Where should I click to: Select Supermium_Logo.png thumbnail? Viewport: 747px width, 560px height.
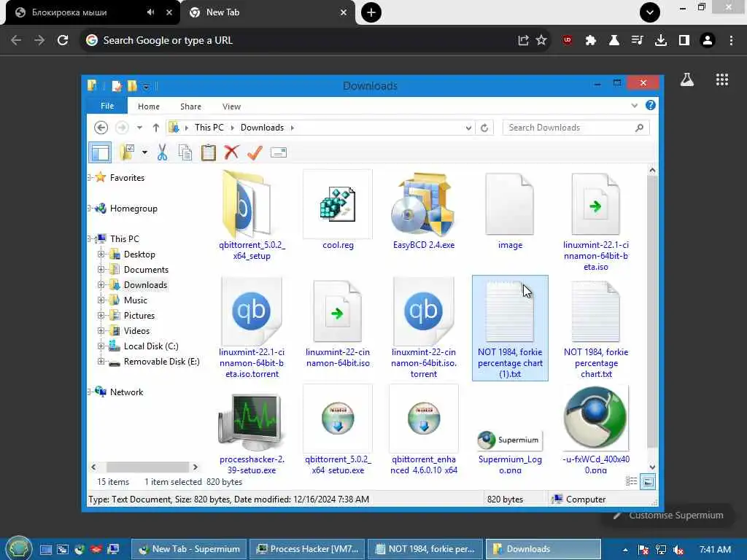(510, 450)
